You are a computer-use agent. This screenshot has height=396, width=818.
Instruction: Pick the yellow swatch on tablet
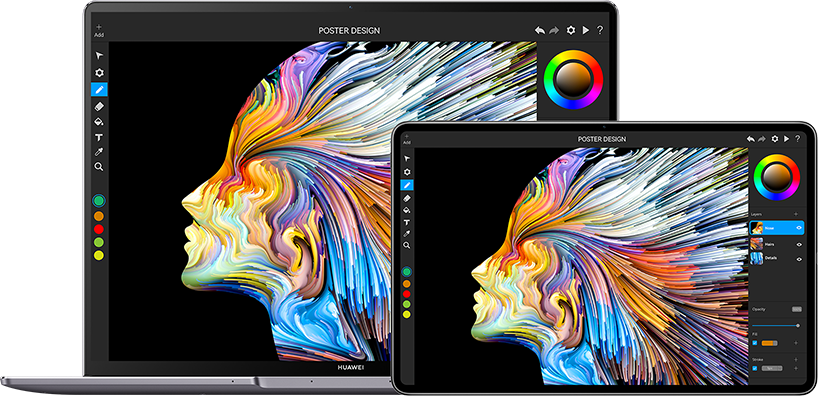407,314
